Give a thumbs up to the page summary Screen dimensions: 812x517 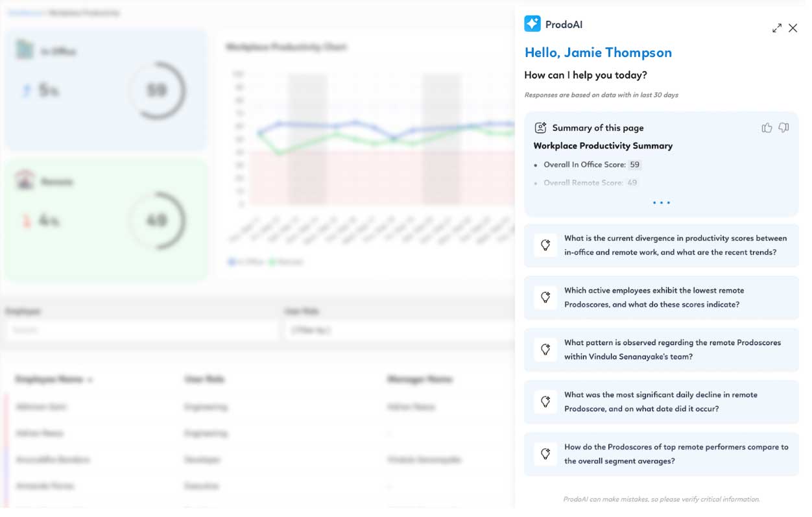point(767,128)
